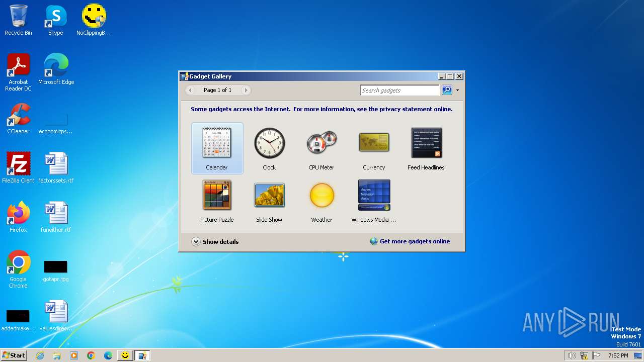
Task: Go to previous gadget page
Action: click(x=190, y=90)
